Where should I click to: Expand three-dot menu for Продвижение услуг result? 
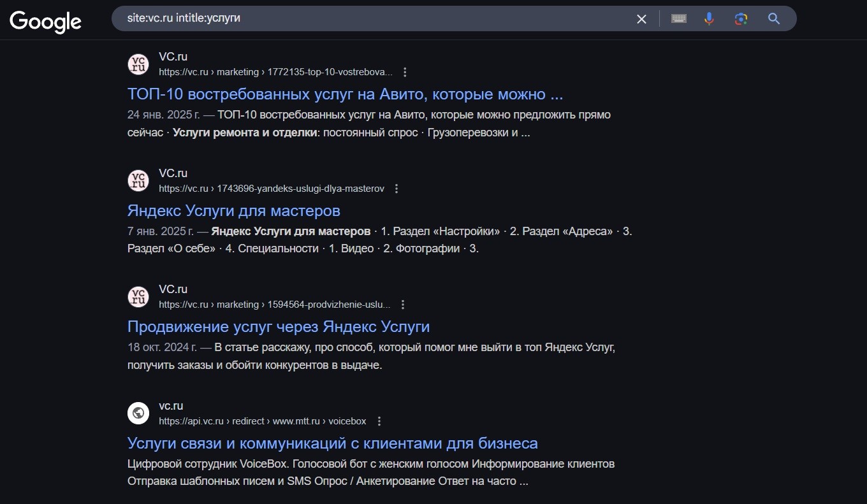402,305
